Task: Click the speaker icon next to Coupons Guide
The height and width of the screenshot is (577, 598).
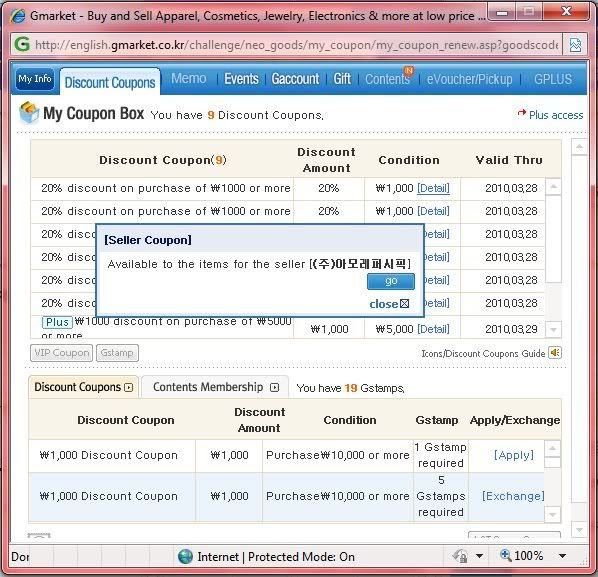Action: tap(555, 353)
